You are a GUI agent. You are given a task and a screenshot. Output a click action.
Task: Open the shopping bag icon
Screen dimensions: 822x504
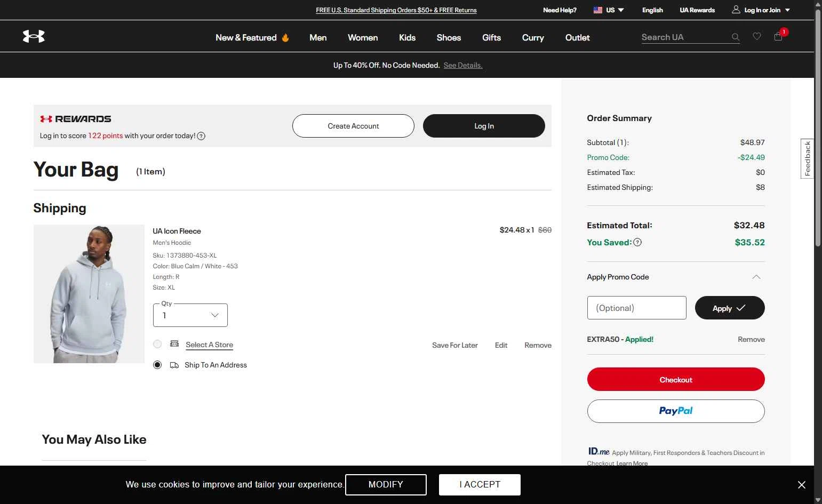coord(778,36)
